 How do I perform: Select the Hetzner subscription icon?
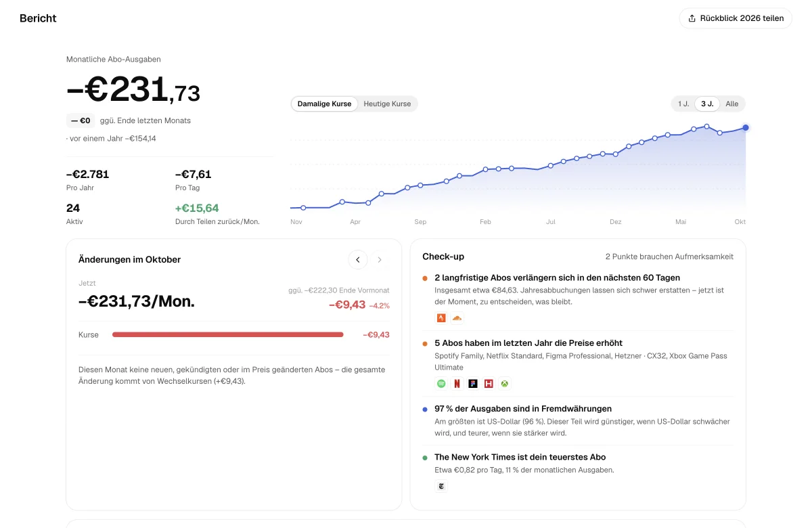pyautogui.click(x=489, y=383)
